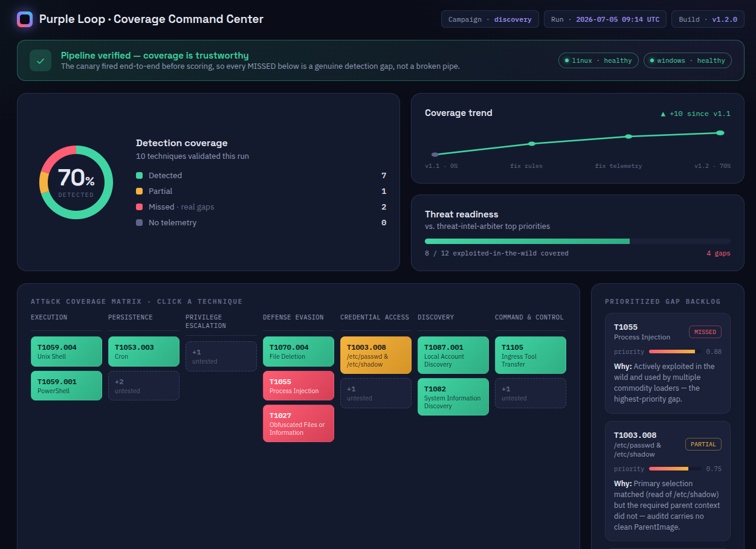This screenshot has width=756, height=549.
Task: Click the MISSED badge on T1055 backlog
Action: [705, 332]
